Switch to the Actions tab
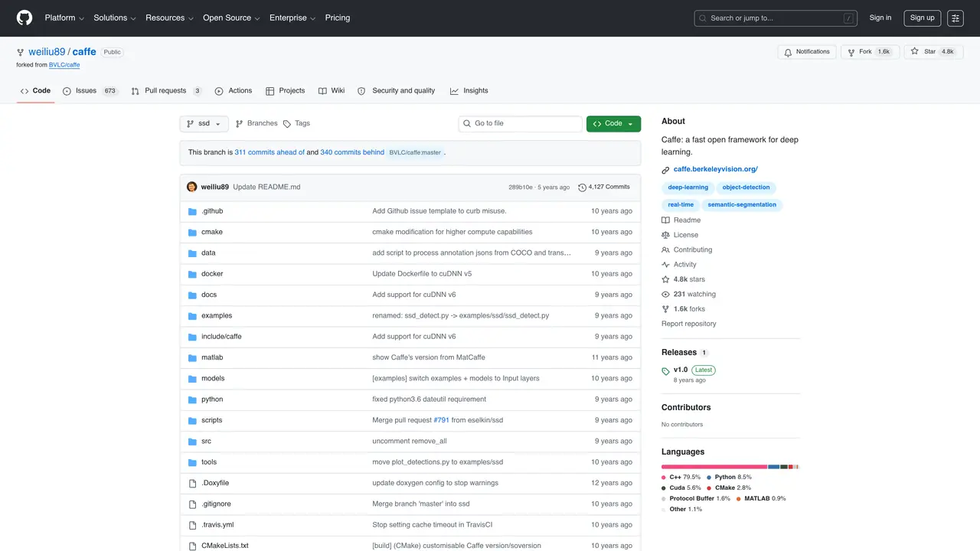The width and height of the screenshot is (980, 551). click(x=234, y=91)
